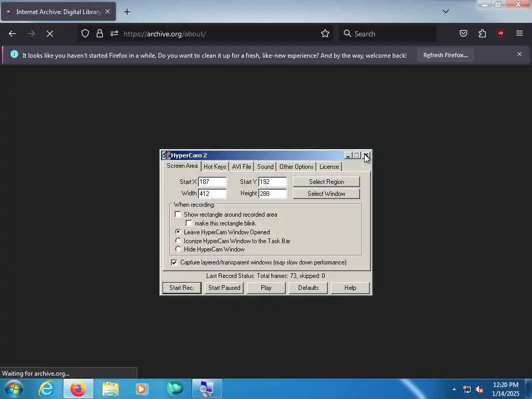Select Hide HyperCam Window option
532x399 pixels.
point(178,249)
